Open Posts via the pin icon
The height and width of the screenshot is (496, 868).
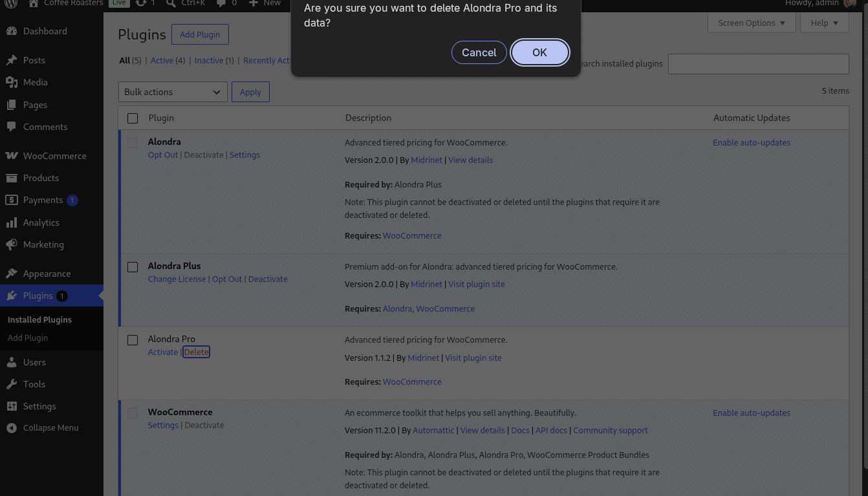tap(12, 60)
